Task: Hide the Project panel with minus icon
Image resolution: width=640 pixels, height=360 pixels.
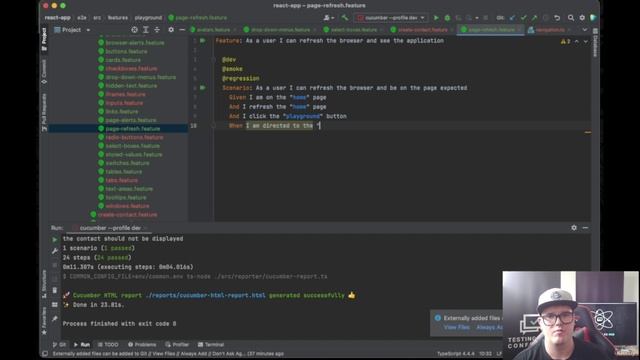Action: [182, 30]
